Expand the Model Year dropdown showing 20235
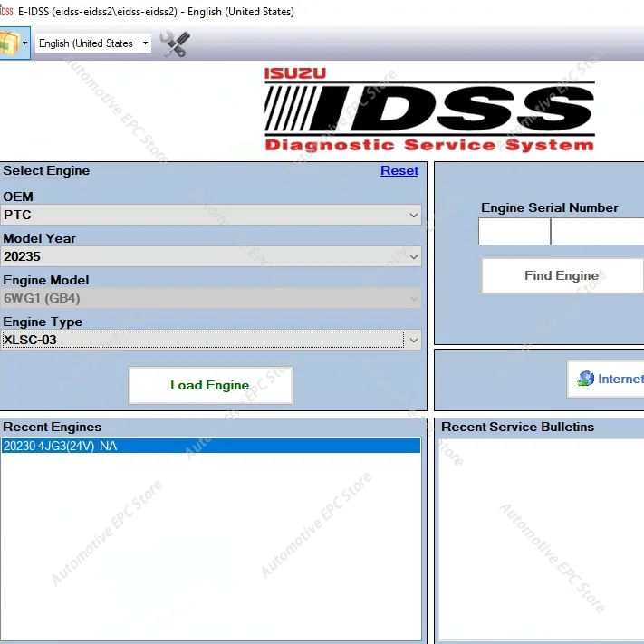644x644 pixels. [x=211, y=256]
